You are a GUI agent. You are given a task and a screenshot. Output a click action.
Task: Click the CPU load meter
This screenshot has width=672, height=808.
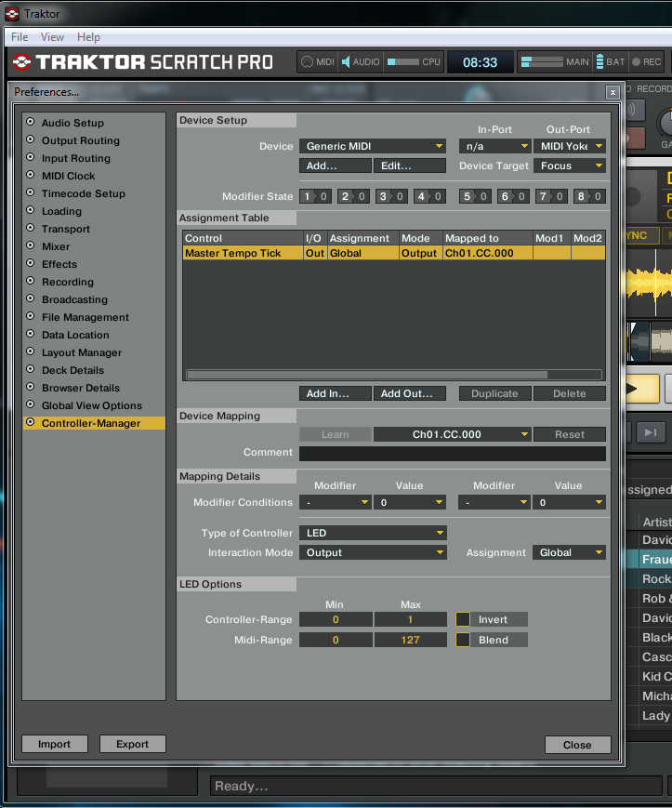pos(403,62)
